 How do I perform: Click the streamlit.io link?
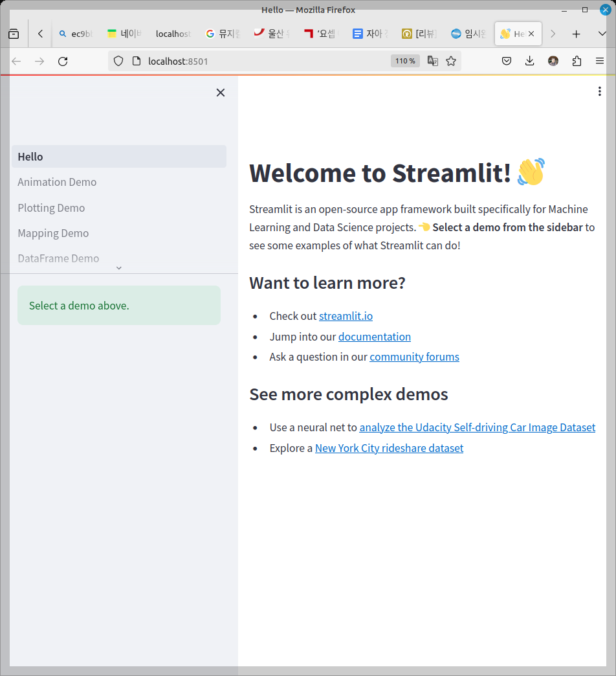(x=346, y=316)
